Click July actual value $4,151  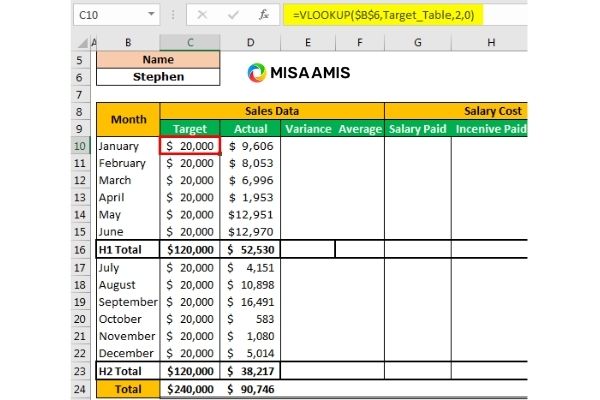(251, 268)
